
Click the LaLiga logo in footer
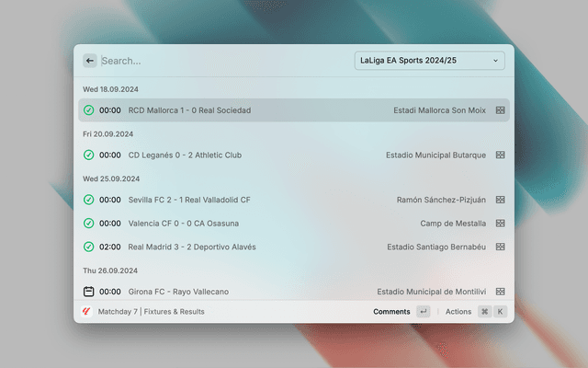pos(87,312)
